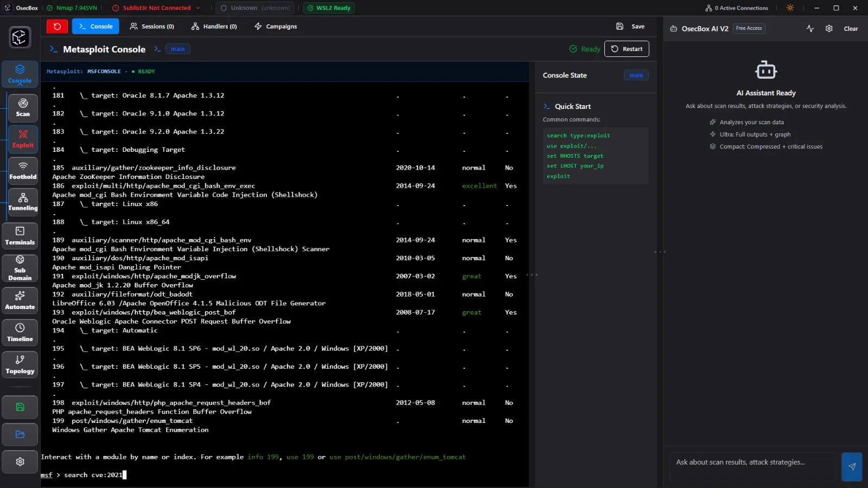Click the exploit/windows/http/bea_weblogic_post_bof row
868x488 pixels.
pyautogui.click(x=284, y=312)
